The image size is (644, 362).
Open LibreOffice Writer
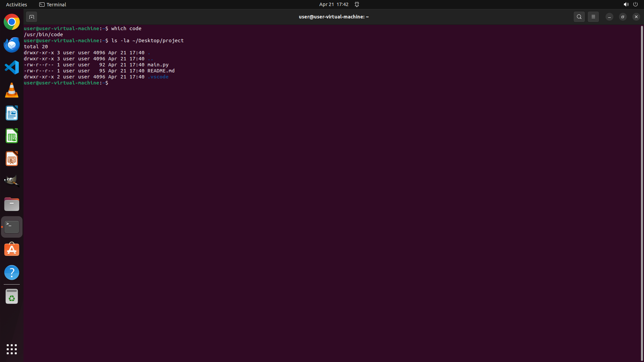click(x=12, y=113)
